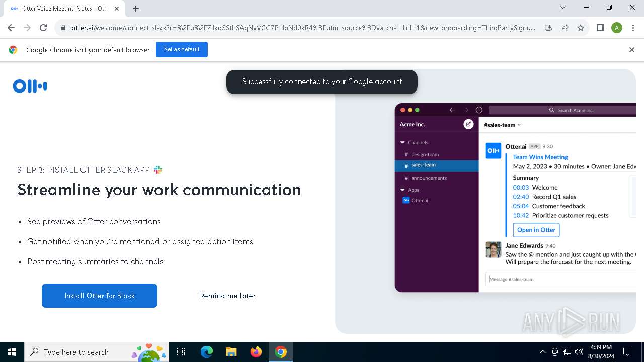This screenshot has height=362, width=644.
Task: Click the Slack app preview image
Action: point(515,198)
